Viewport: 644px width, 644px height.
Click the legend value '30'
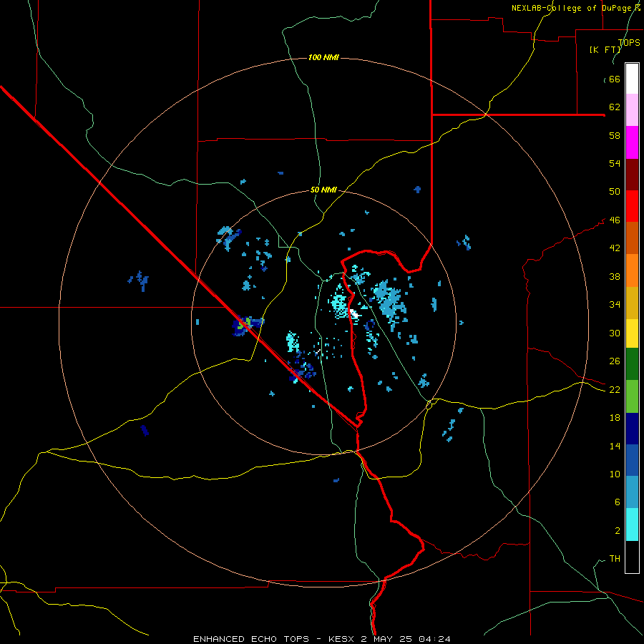pos(615,333)
